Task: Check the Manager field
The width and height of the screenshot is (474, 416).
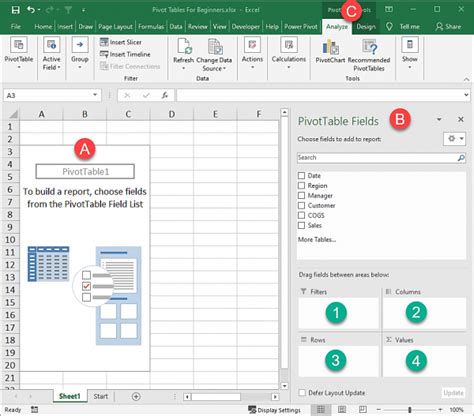Action: 301,195
